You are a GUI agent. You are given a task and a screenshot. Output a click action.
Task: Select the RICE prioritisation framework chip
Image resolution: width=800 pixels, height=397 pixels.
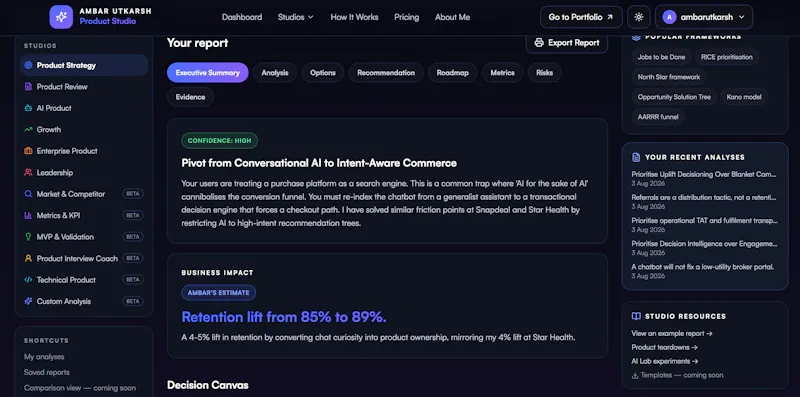(x=727, y=57)
